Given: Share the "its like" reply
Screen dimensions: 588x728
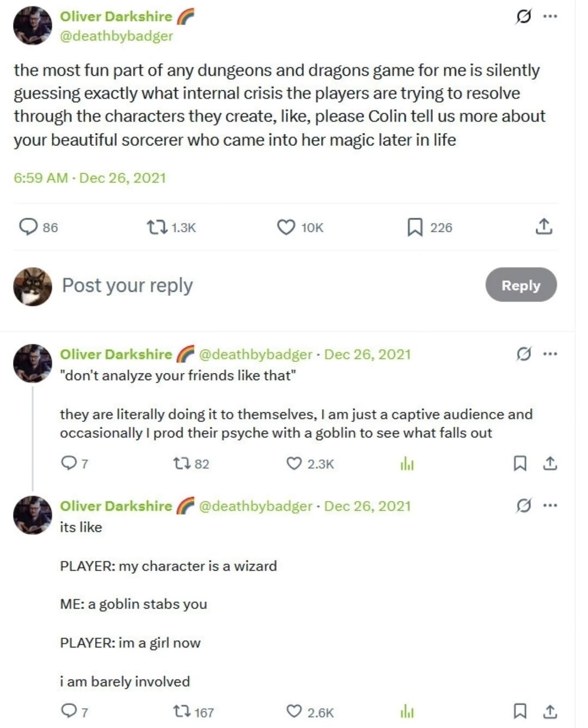Looking at the screenshot, I should click(x=550, y=711).
